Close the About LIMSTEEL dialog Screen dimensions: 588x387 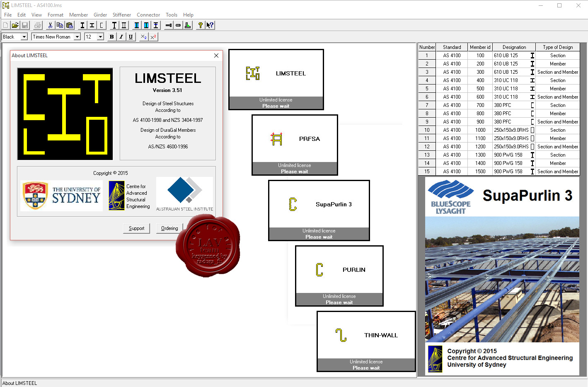216,56
